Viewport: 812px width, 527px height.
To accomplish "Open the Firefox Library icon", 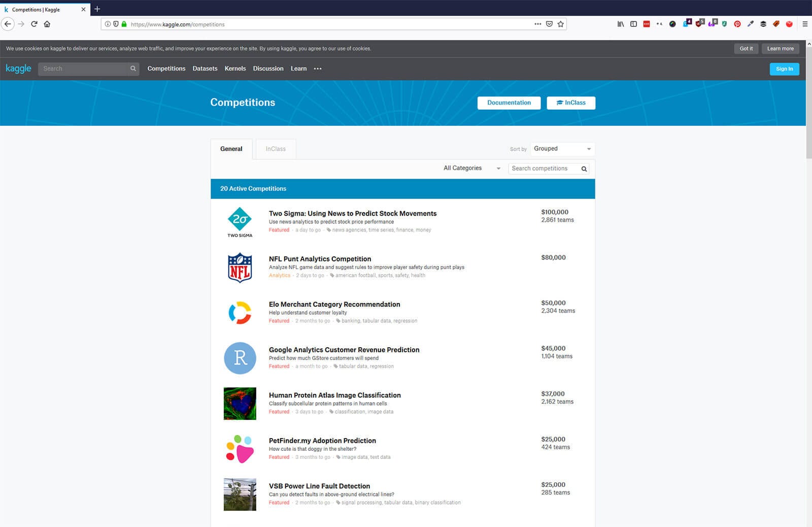I will pos(620,24).
